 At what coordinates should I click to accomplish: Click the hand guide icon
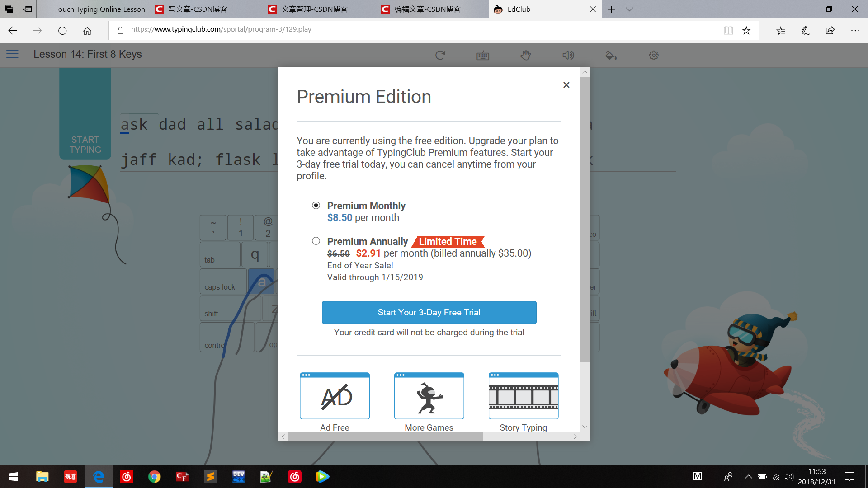525,55
